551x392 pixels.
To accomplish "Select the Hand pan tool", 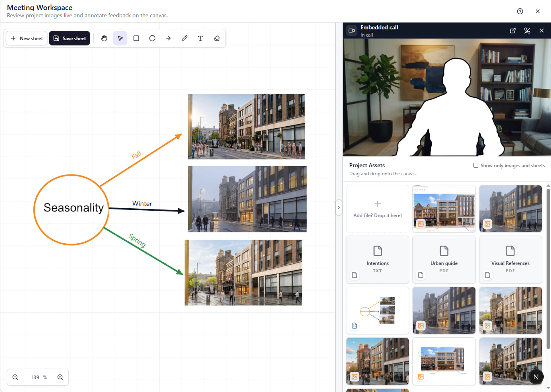I will click(x=104, y=38).
